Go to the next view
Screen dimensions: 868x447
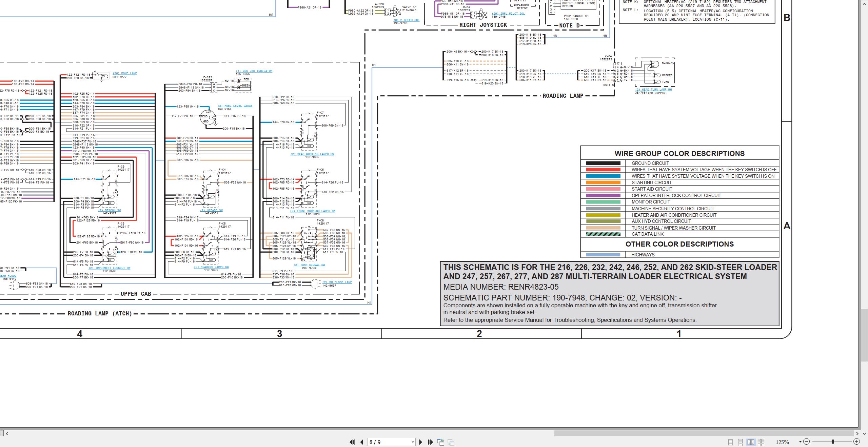(451, 442)
